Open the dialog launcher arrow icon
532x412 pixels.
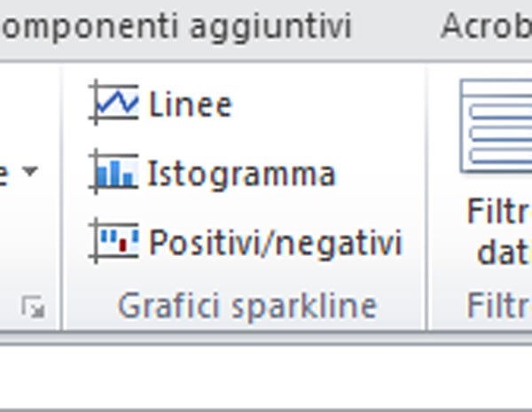(x=34, y=307)
